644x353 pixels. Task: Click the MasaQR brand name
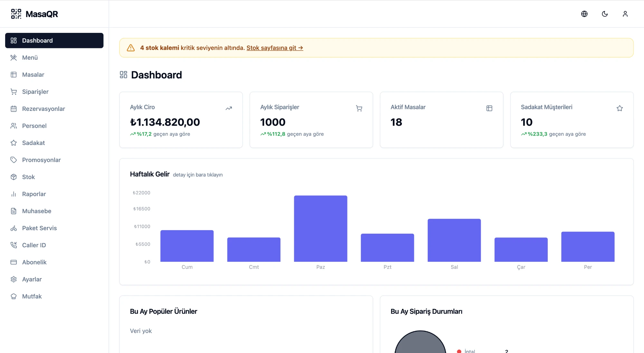tap(42, 14)
